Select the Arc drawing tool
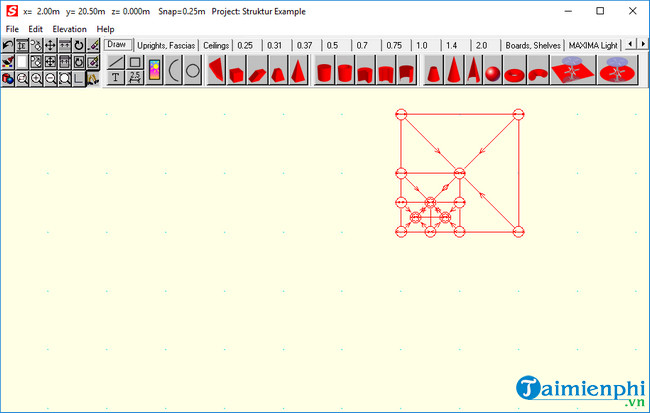The height and width of the screenshot is (413, 650). [x=173, y=70]
